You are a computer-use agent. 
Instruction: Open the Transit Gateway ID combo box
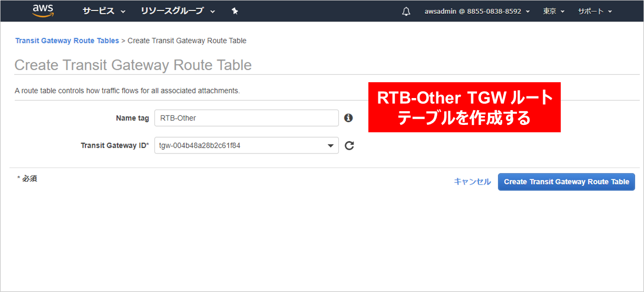pos(246,145)
